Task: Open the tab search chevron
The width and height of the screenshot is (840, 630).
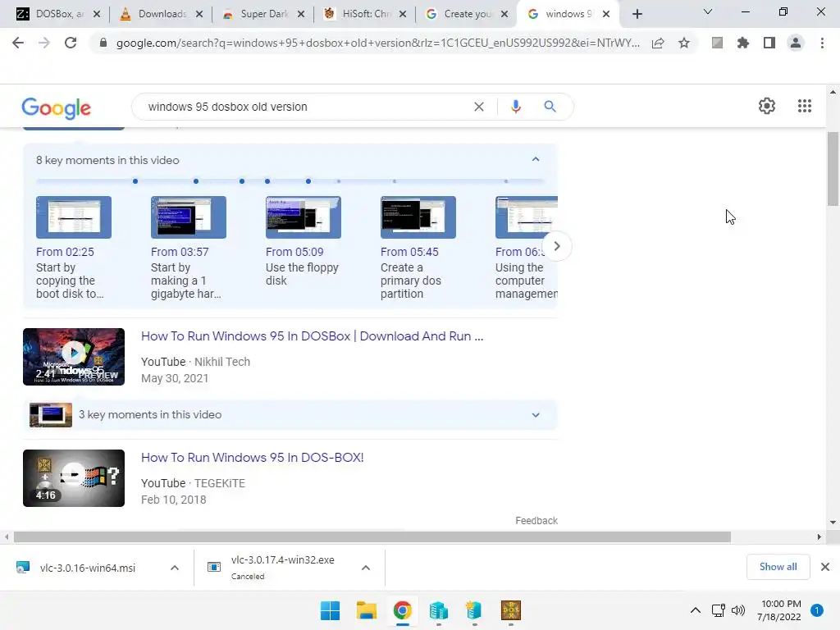Action: 708,11
